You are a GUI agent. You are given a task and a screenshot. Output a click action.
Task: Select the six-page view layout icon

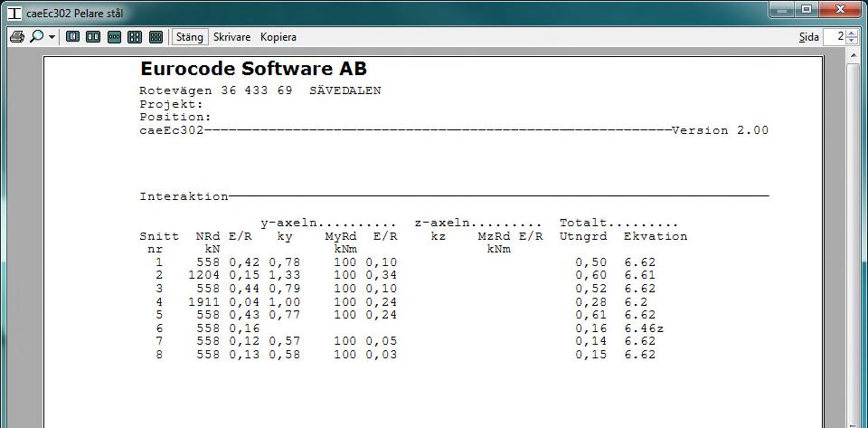point(156,37)
